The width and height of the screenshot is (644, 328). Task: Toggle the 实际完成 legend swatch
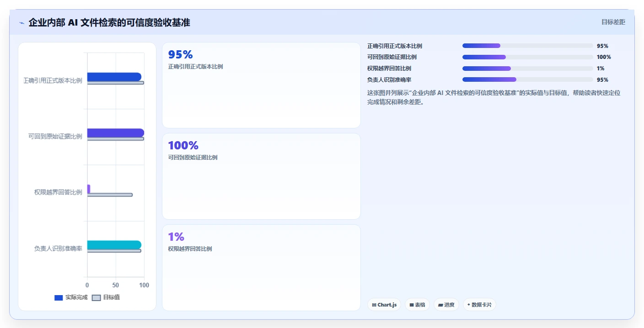[59, 297]
